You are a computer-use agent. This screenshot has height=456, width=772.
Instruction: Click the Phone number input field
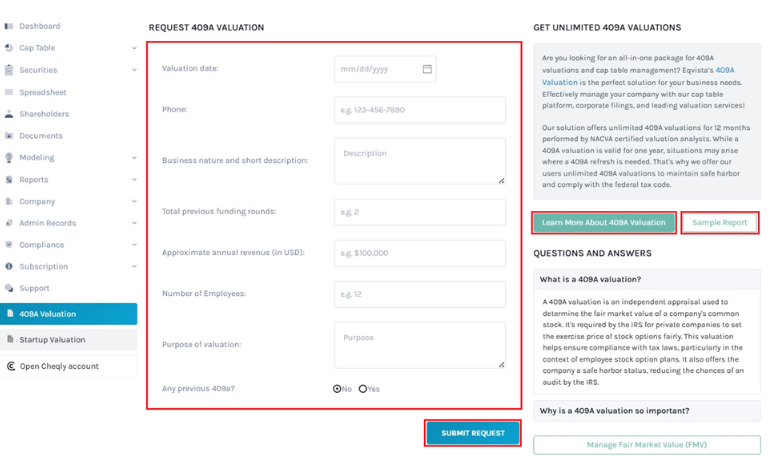tap(419, 110)
